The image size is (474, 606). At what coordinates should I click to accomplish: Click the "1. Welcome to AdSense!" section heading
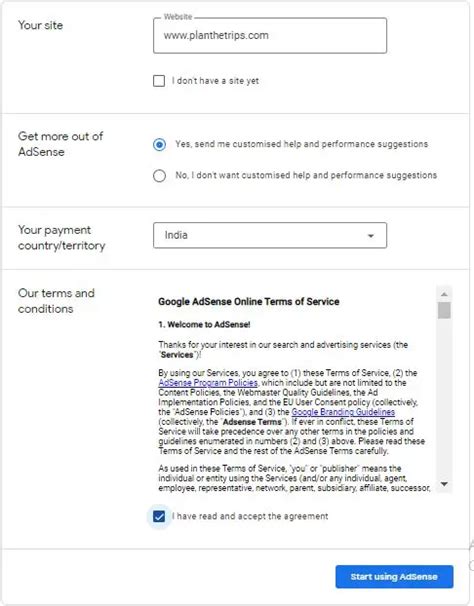pyautogui.click(x=204, y=325)
